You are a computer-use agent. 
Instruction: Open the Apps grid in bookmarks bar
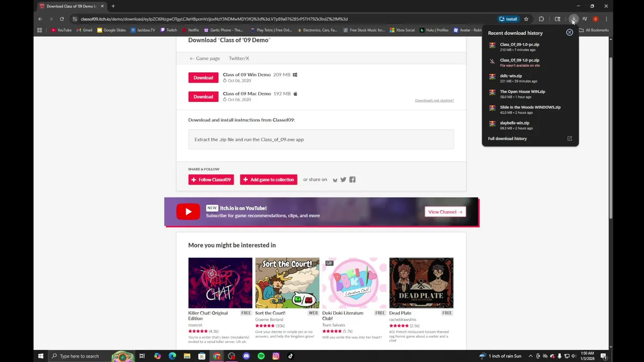[x=39, y=30]
